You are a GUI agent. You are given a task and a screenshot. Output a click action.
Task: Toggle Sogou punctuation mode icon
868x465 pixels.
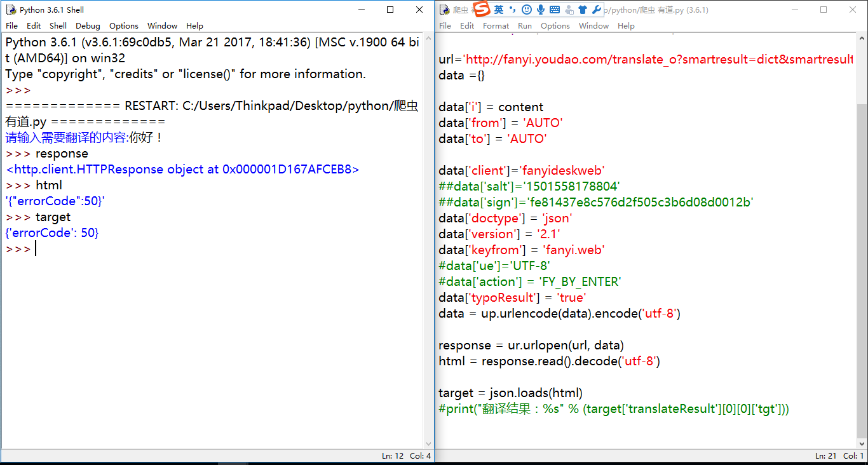coord(512,10)
